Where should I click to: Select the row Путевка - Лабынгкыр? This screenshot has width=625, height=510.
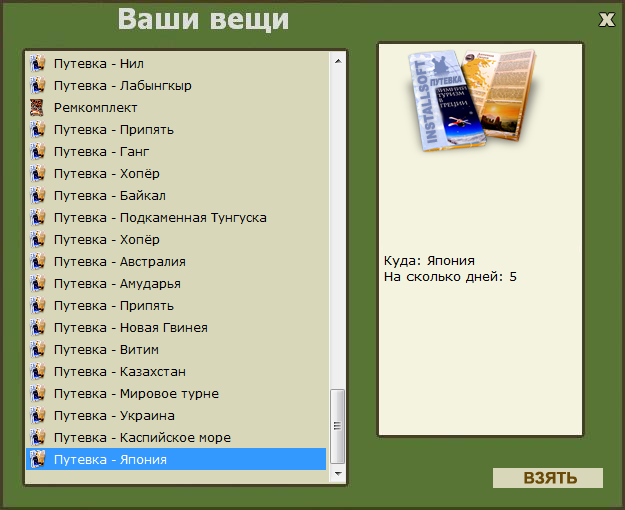tap(176, 86)
